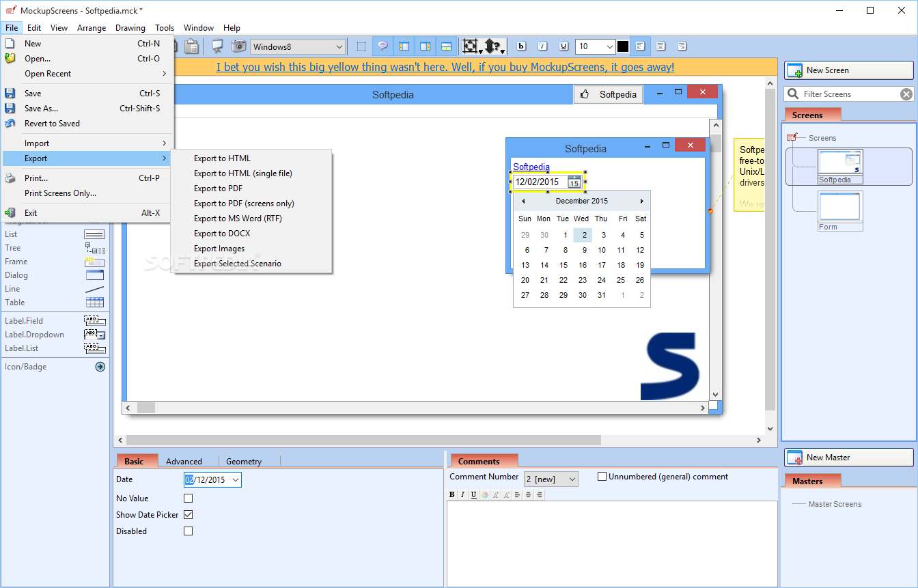Uncheck the Show Date Picker checkbox

click(189, 515)
